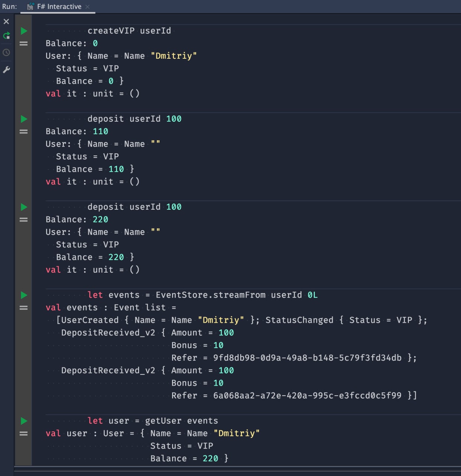Click green play marker beside first deposit userId 100

pyautogui.click(x=24, y=119)
